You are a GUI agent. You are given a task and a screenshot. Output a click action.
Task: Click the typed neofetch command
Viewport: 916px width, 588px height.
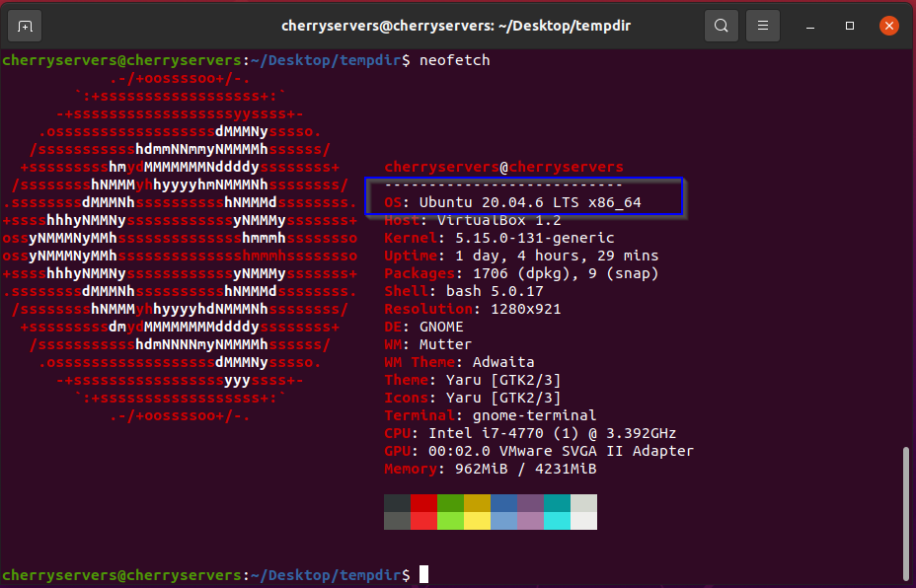point(454,60)
